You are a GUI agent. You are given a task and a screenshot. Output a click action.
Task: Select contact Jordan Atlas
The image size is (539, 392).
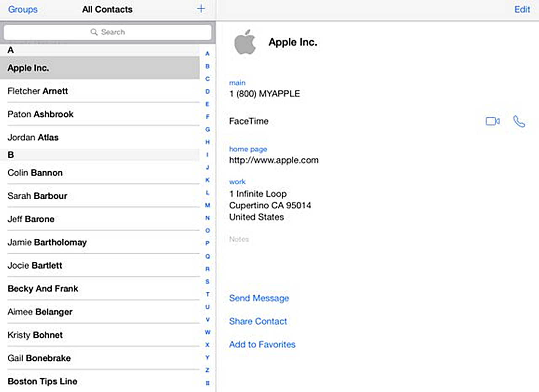tap(100, 137)
